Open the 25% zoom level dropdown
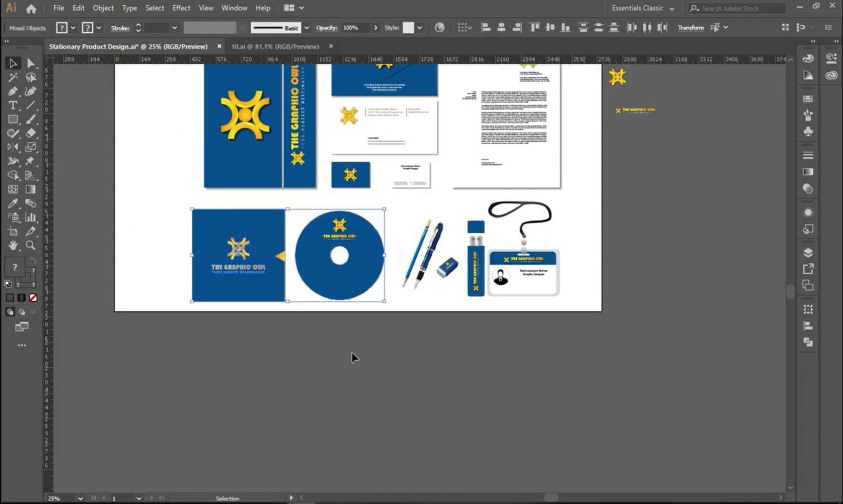 coord(80,498)
